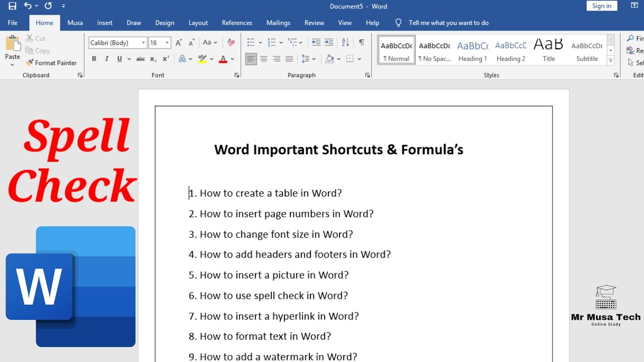The image size is (644, 362).
Task: Open Ribbon Display Options in the title bar
Action: pos(634,6)
